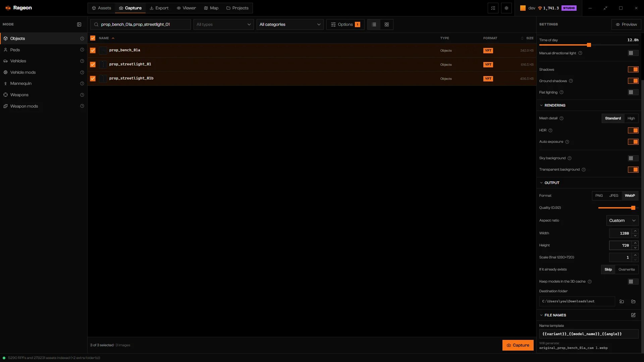Edit the file name template
This screenshot has width=644, height=362.
633,315
